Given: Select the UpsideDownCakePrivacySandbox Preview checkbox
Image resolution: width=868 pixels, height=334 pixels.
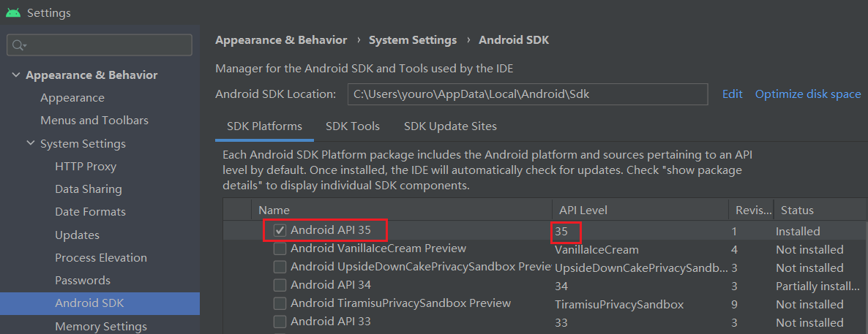Looking at the screenshot, I should pyautogui.click(x=280, y=267).
